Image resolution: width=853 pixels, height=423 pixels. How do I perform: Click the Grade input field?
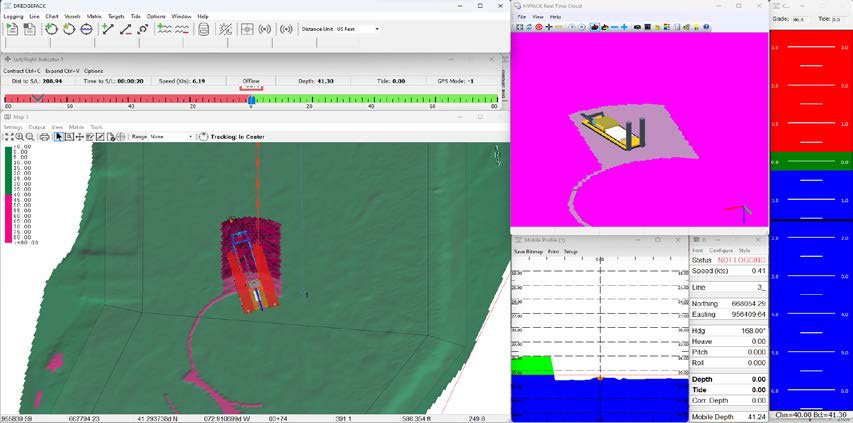point(801,19)
